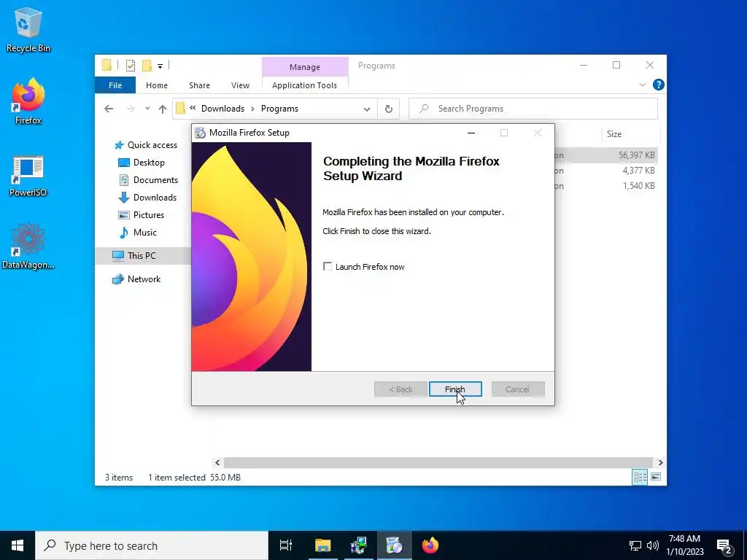Open the control panel-style taskbar icon
This screenshot has width=747, height=560.
point(358,545)
